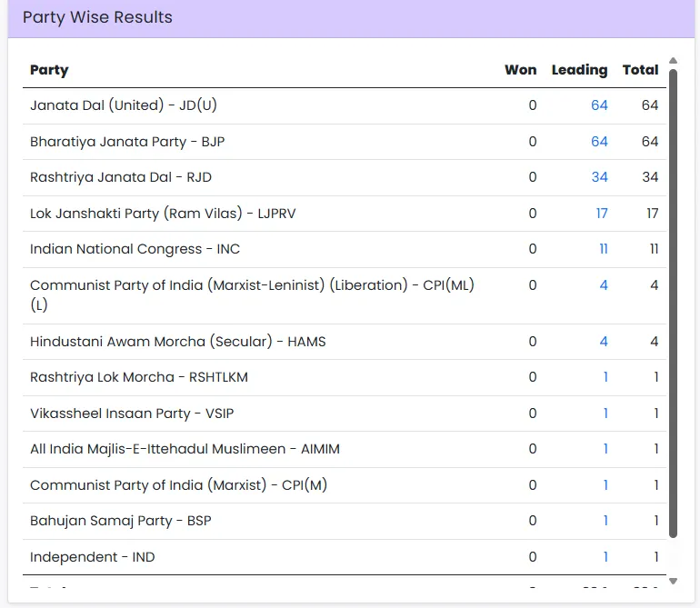Click the scrollbar up arrow
700x608 pixels.
673,61
